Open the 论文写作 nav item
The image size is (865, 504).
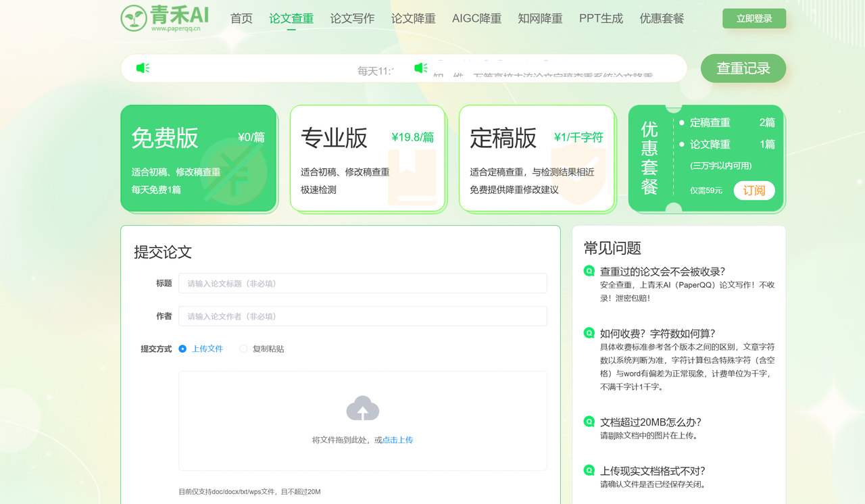click(x=352, y=18)
